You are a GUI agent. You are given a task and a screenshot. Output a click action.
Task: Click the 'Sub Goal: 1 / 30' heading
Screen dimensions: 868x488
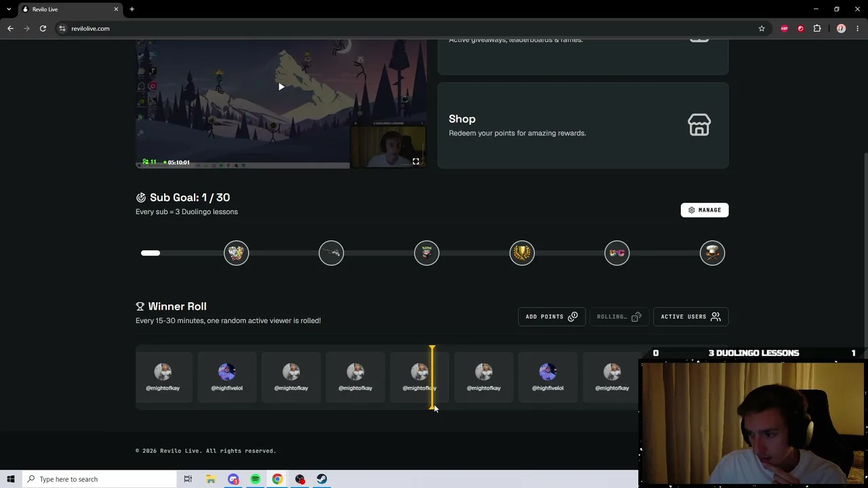click(x=190, y=197)
